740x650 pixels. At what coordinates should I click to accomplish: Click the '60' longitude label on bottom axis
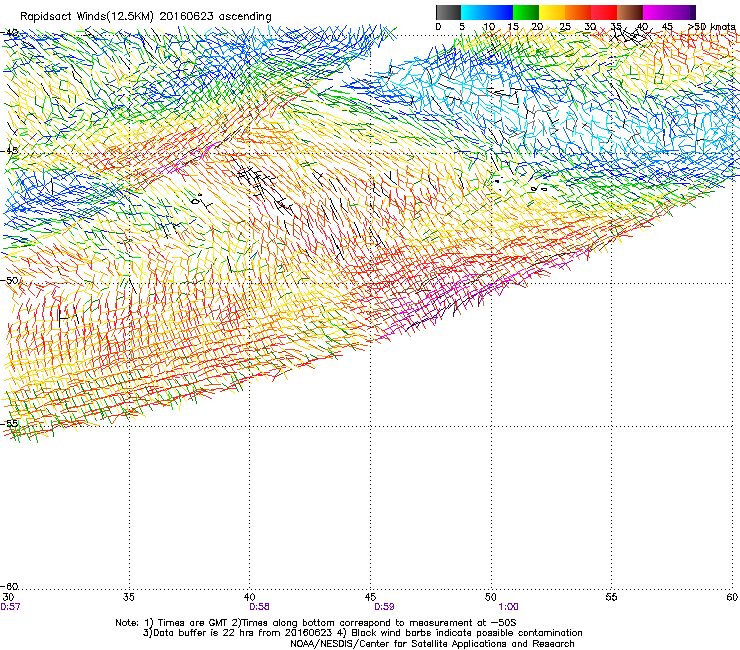[x=732, y=597]
